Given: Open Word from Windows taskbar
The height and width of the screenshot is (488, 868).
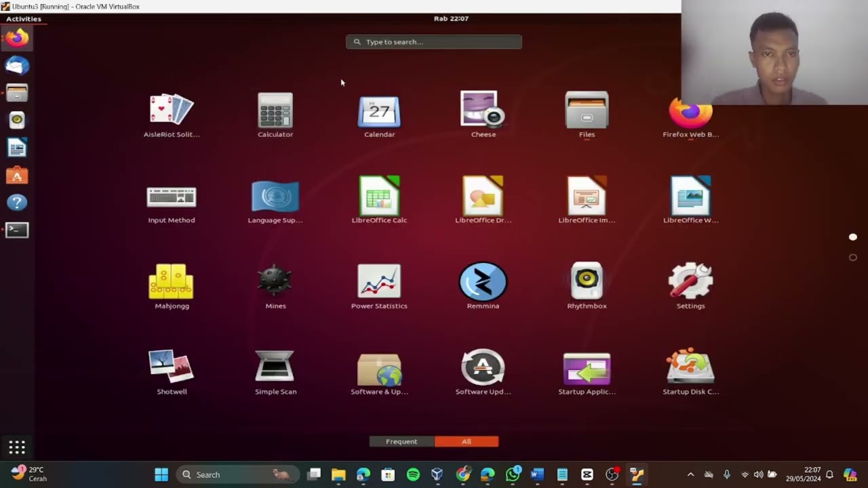Looking at the screenshot, I should click(x=537, y=474).
